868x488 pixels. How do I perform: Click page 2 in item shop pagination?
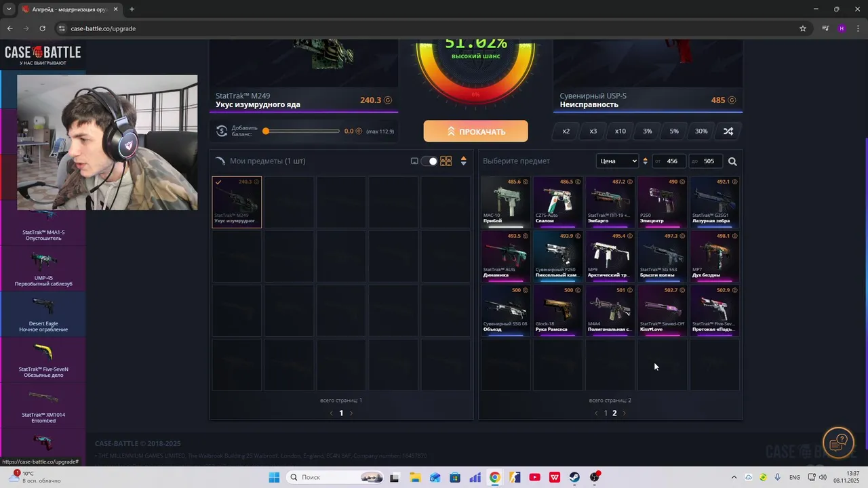coord(615,413)
